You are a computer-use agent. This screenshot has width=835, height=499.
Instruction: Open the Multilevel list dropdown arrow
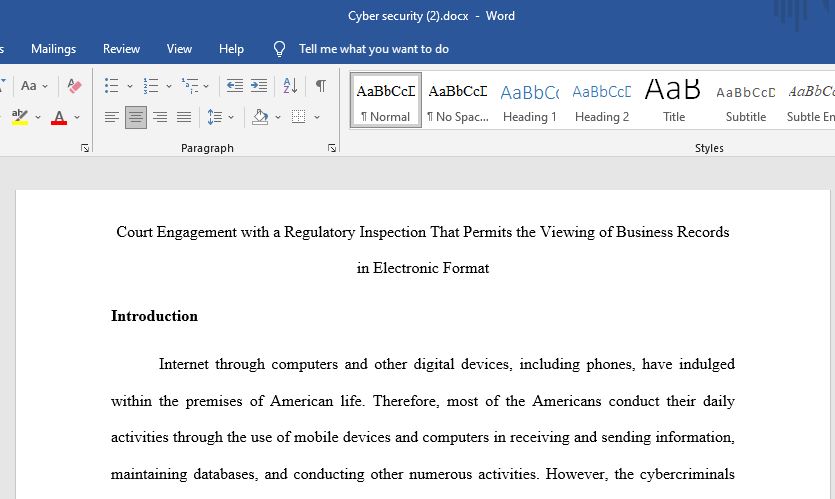coord(206,86)
